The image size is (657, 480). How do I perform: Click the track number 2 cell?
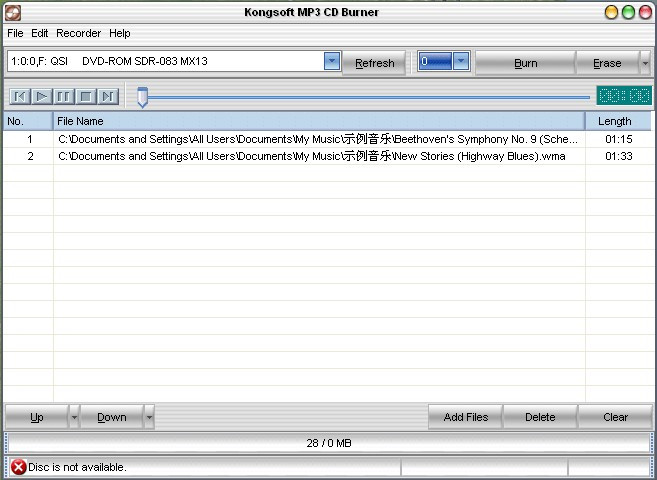pyautogui.click(x=28, y=156)
